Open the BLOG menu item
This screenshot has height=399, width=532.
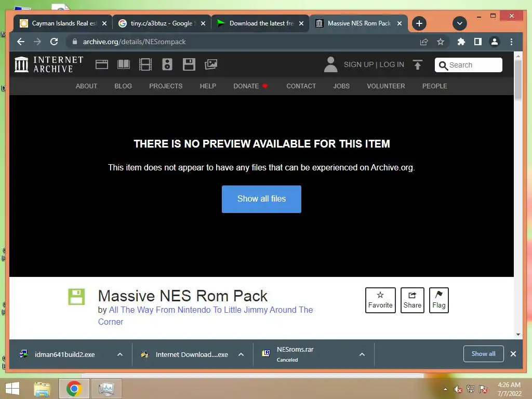(123, 86)
